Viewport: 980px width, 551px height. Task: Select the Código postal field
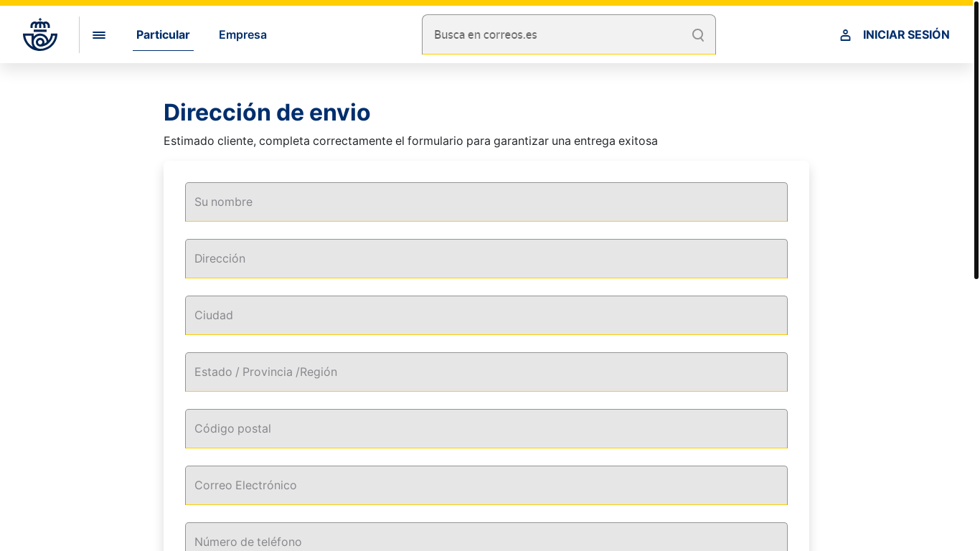486,428
